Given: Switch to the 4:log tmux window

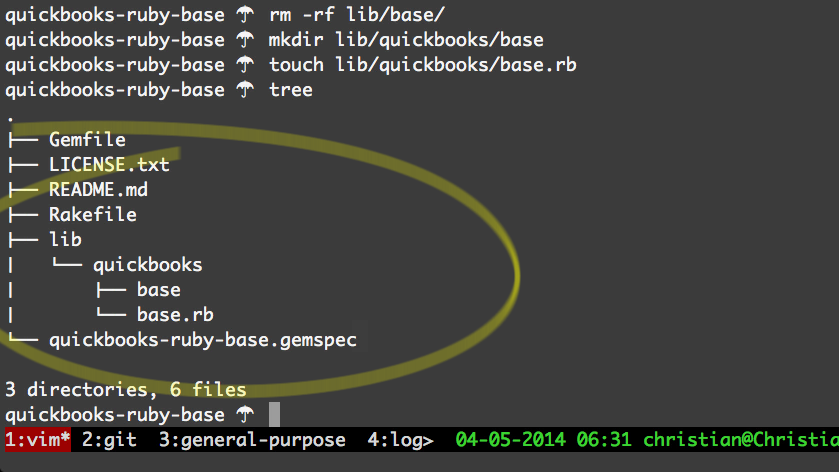Looking at the screenshot, I should tap(400, 440).
